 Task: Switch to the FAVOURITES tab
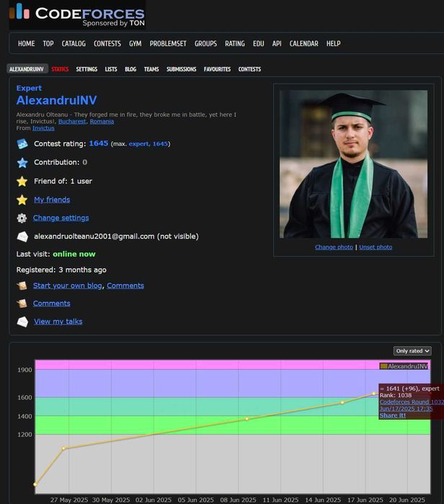click(x=217, y=69)
